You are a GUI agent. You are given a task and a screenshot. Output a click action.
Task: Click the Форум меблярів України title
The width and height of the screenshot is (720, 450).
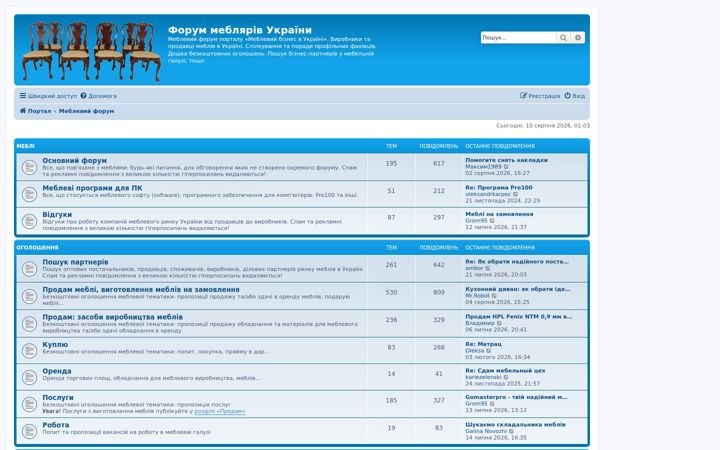[240, 30]
